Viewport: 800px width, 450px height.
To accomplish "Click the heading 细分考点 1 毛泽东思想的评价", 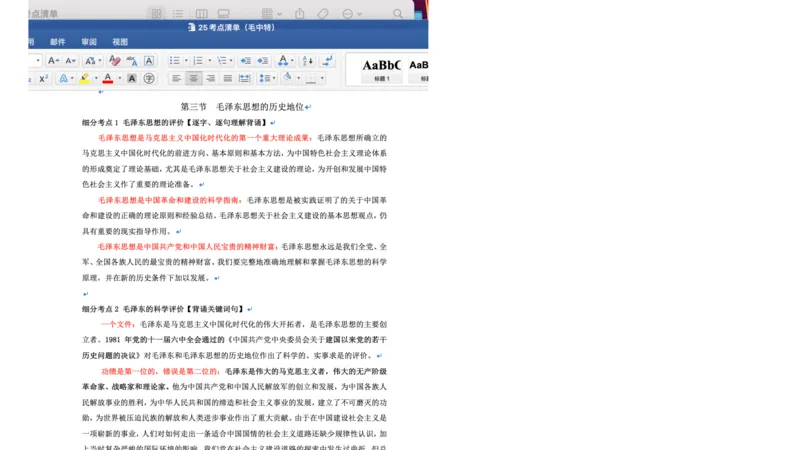I will pos(174,122).
